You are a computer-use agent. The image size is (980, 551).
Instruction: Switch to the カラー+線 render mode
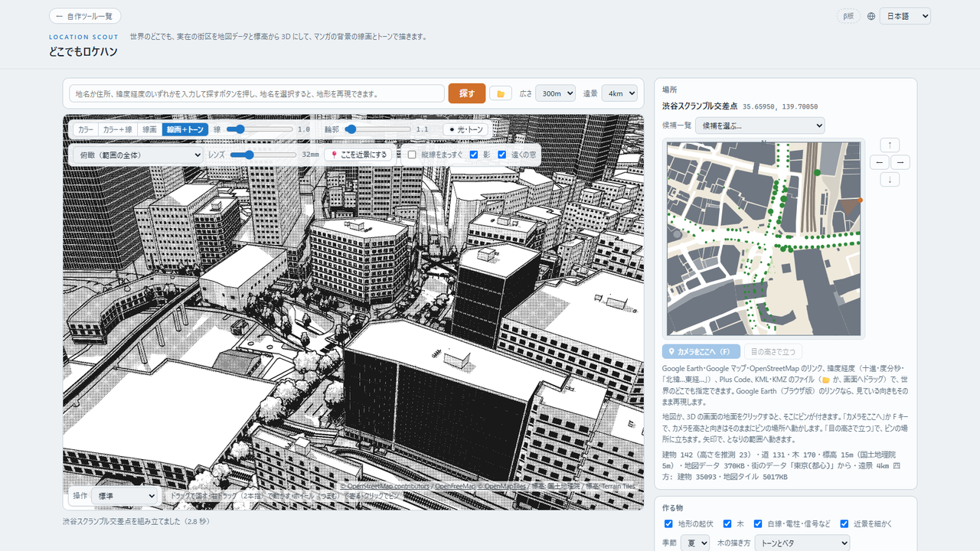(117, 130)
